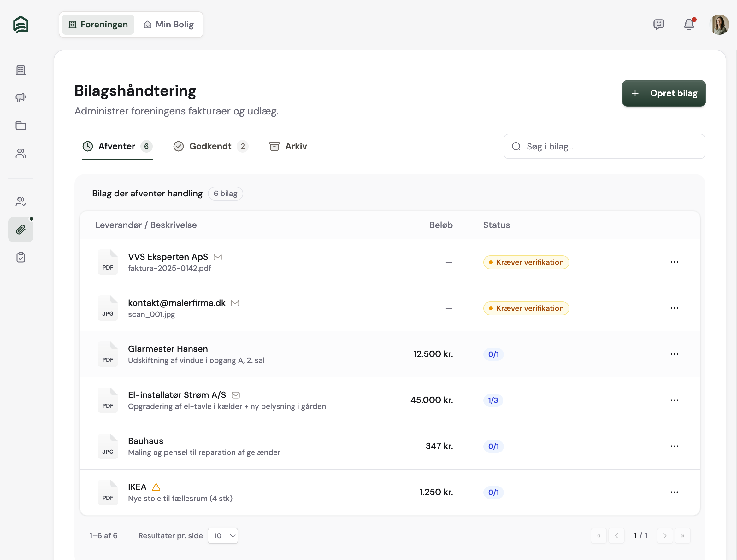Viewport: 737px width, 560px height.
Task: Switch to the Godkendt tab
Action: coord(210,146)
